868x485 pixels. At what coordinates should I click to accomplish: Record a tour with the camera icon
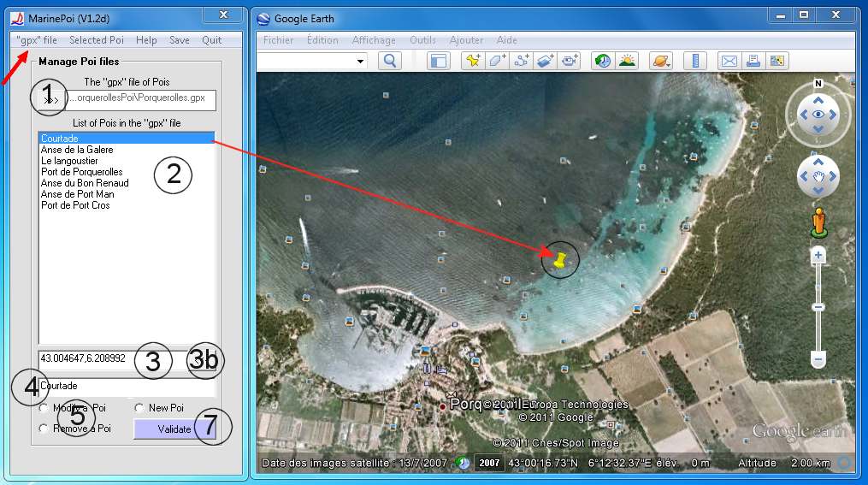click(x=570, y=61)
